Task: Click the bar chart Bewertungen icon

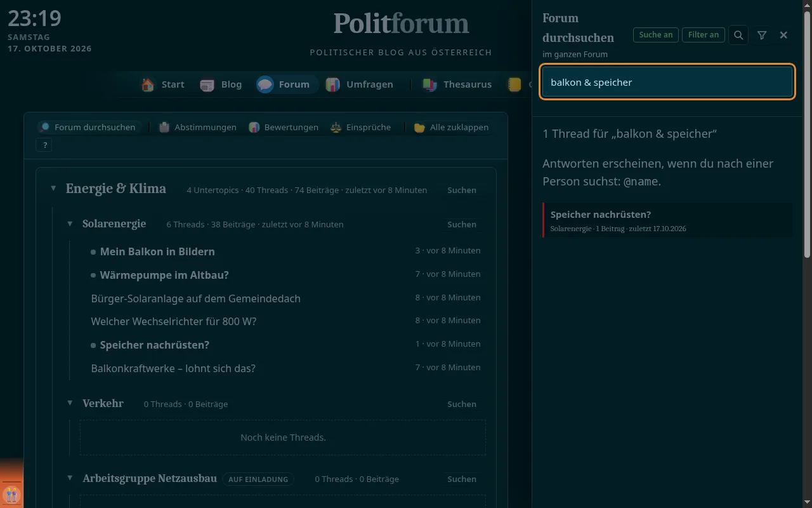Action: (x=254, y=127)
